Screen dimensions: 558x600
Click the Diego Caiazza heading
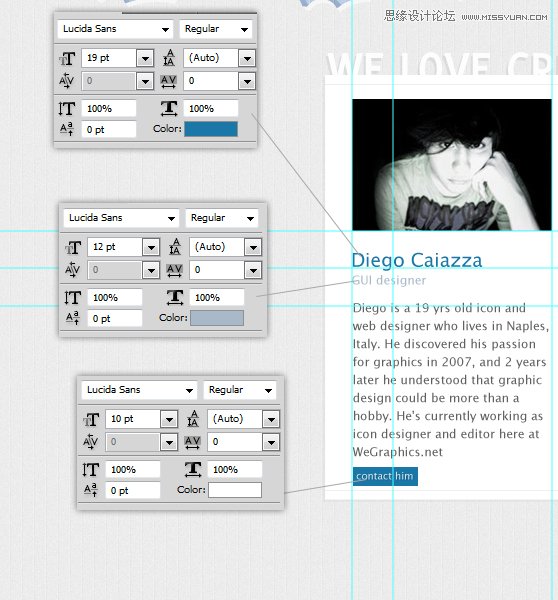coord(417,261)
